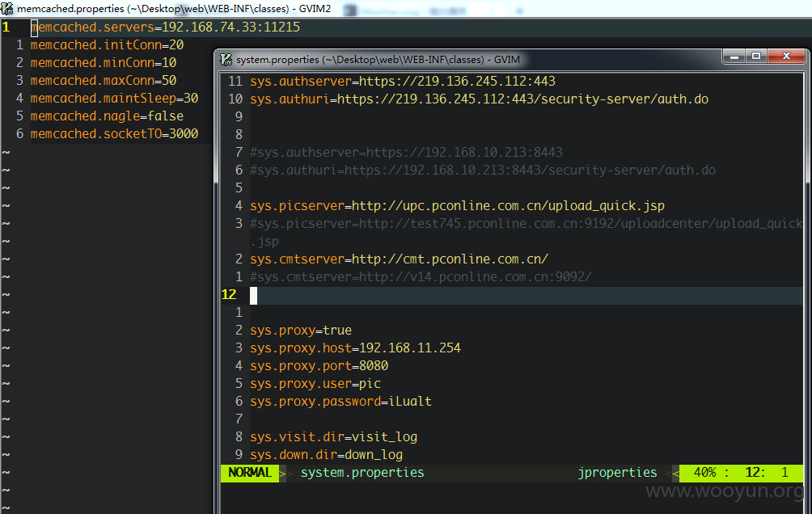The image size is (812, 514).
Task: Click the sys.proxy=true line
Action: coord(301,331)
